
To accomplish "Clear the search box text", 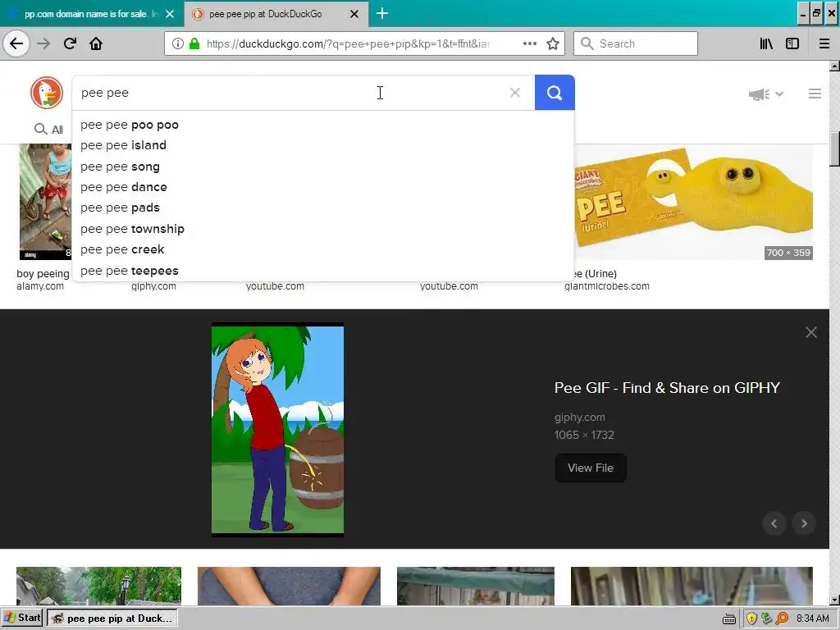I will click(x=515, y=93).
